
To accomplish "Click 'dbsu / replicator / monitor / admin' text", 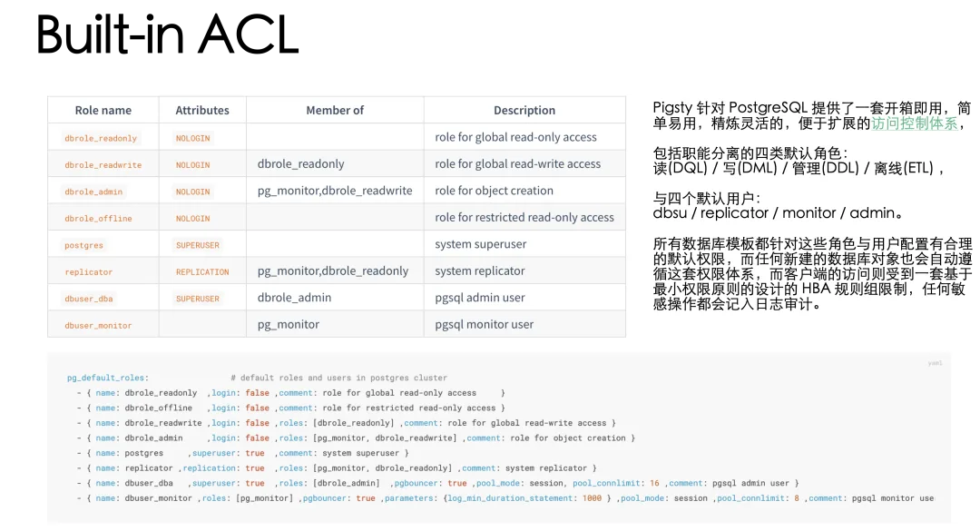I will point(779,213).
